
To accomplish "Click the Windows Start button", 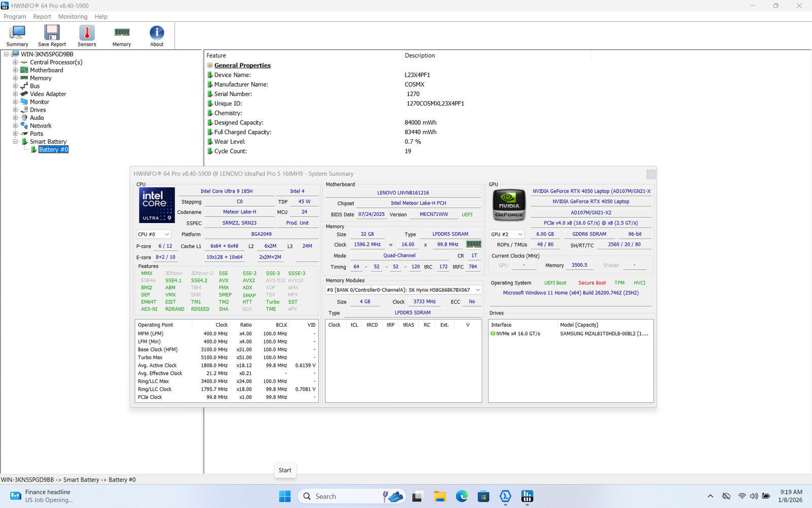I will point(285,496).
